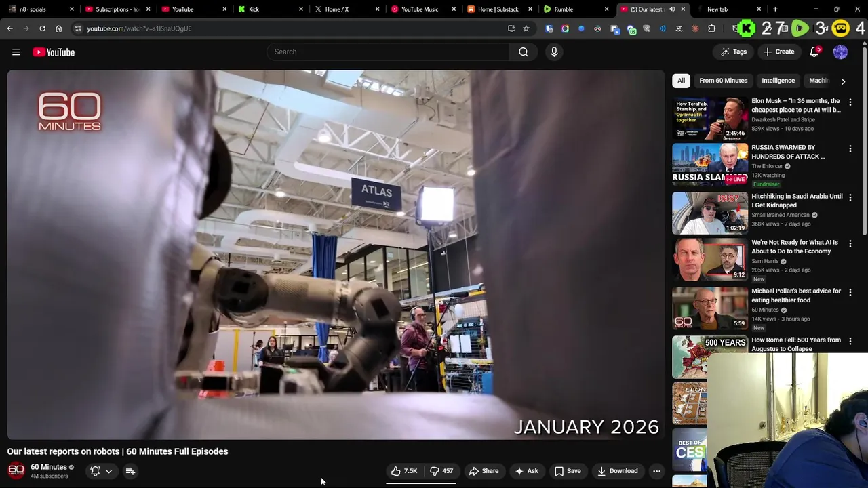The height and width of the screenshot is (488, 868).
Task: Open the notifications bell in the header
Action: [815, 52]
